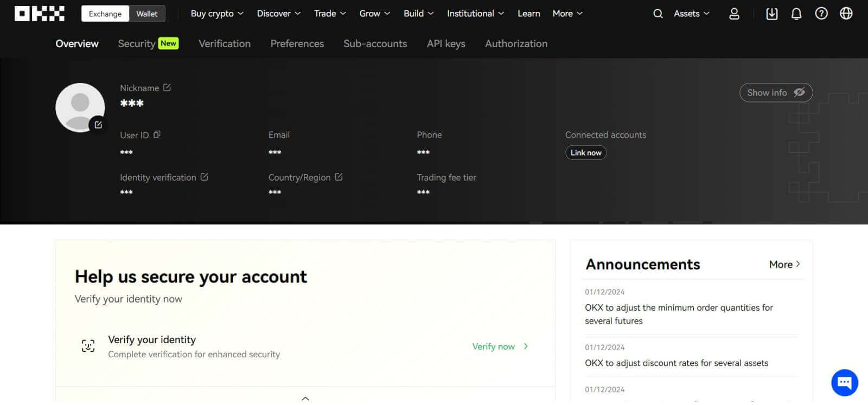Edit nickname using pencil icon
The image size is (868, 405).
pyautogui.click(x=167, y=87)
